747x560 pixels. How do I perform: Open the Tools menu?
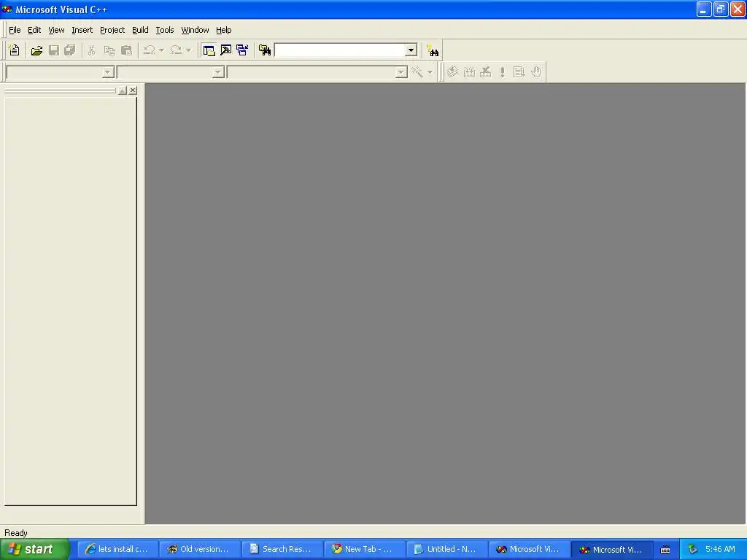pyautogui.click(x=165, y=30)
